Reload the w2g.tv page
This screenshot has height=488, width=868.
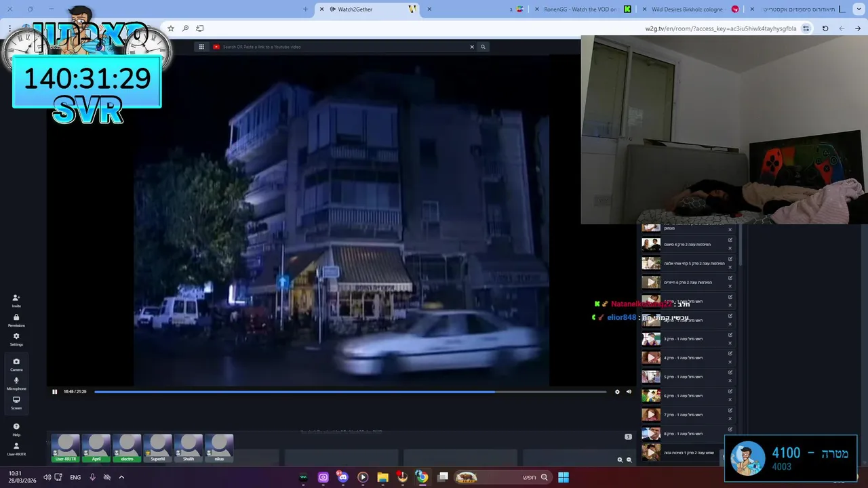coord(825,28)
